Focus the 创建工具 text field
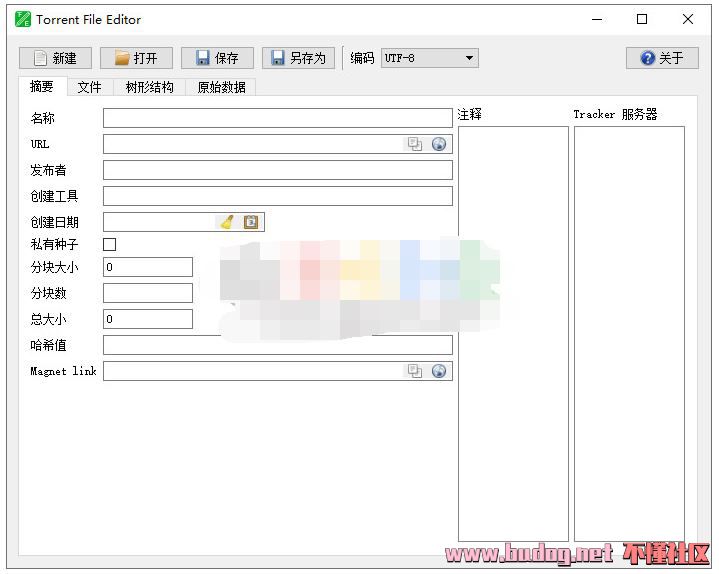 pyautogui.click(x=278, y=196)
